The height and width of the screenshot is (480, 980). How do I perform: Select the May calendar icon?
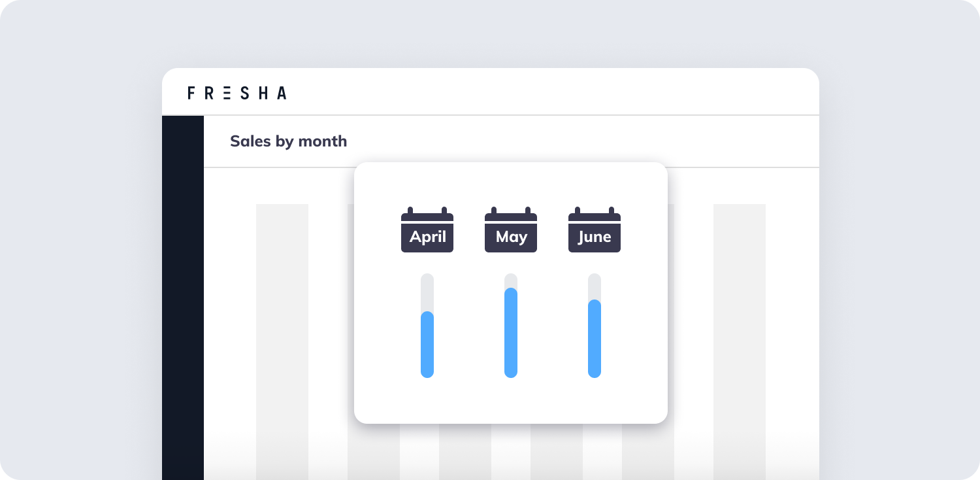coord(511,230)
